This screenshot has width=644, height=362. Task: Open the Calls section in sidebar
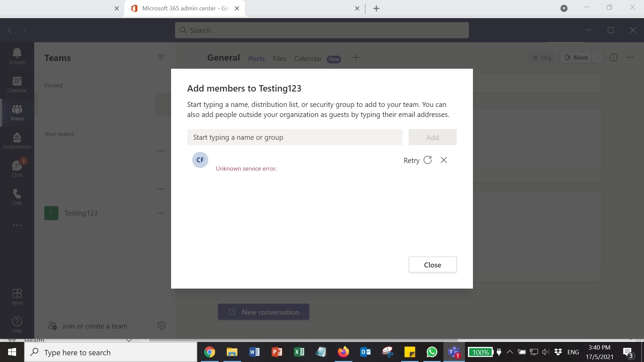pyautogui.click(x=16, y=197)
